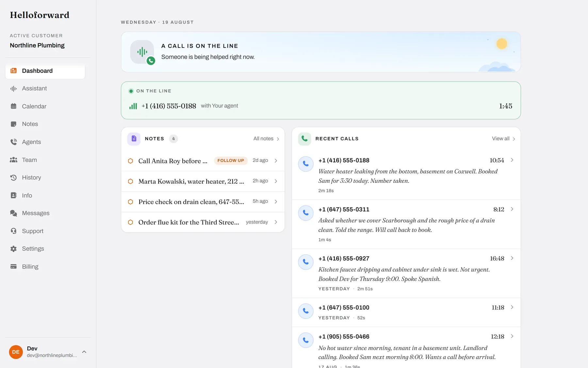Click phone icon for +1 (905) 555-0466 call

pos(306,340)
